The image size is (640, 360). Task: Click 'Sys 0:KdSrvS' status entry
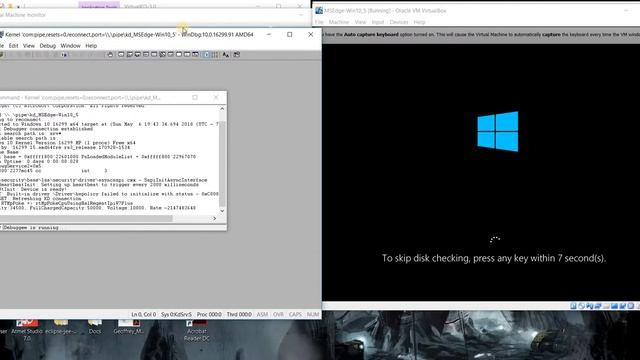(x=176, y=315)
